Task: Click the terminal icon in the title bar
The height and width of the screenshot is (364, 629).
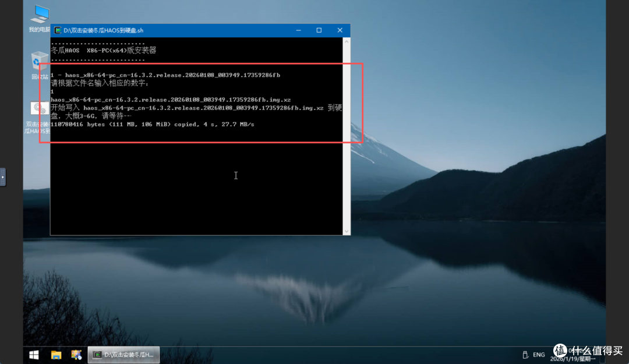Action: [58, 30]
